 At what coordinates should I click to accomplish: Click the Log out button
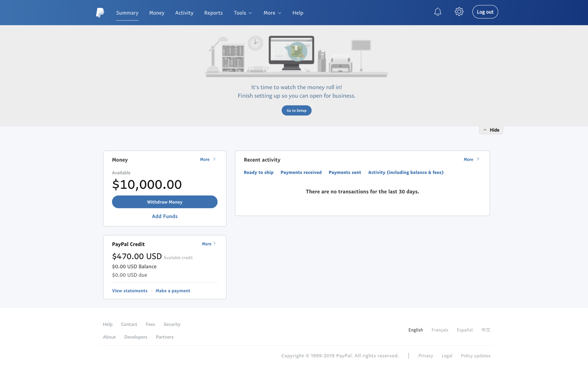pyautogui.click(x=485, y=12)
